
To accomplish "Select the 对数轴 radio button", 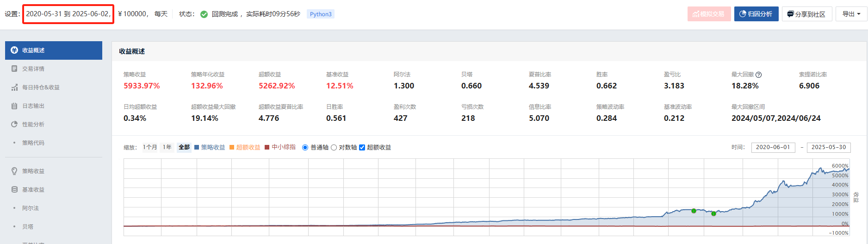I will click(334, 148).
